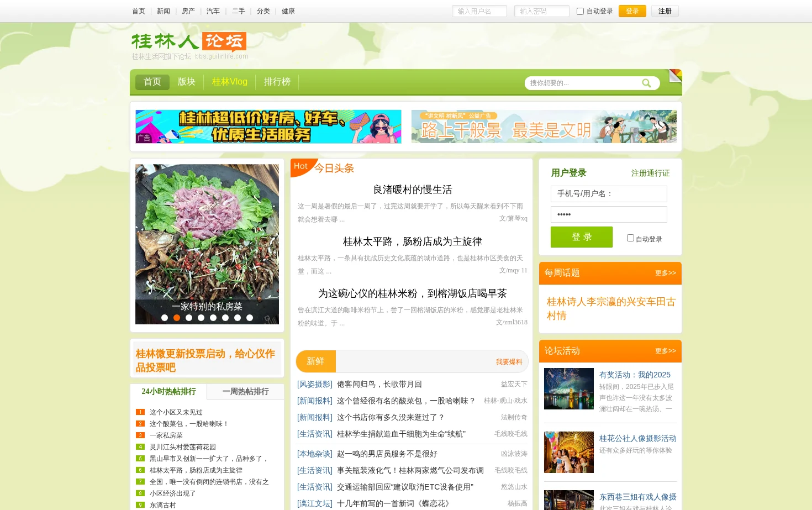
Task: Select the first carousel dot
Action: click(165, 318)
